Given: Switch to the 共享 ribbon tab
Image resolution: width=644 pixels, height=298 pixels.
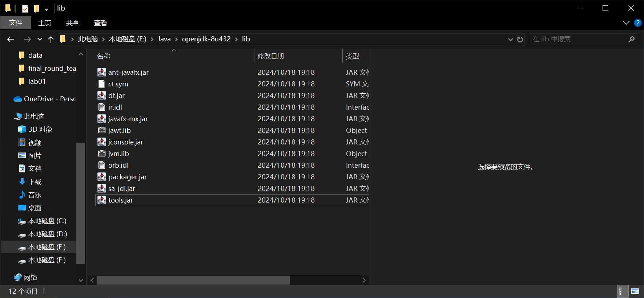Looking at the screenshot, I should pyautogui.click(x=72, y=23).
